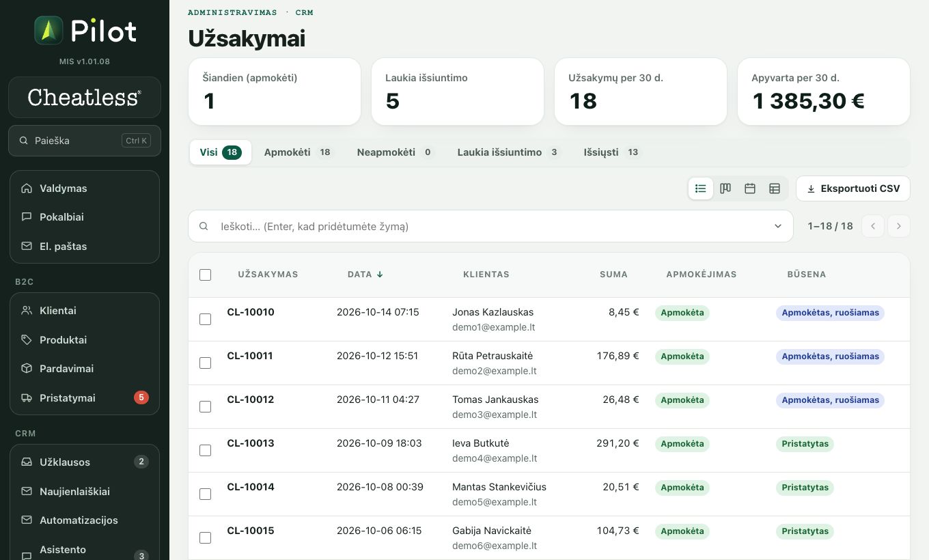Viewport: 929px width, 560px height.
Task: Open Užklausos inbox icon in sidebar
Action: [x=27, y=462]
